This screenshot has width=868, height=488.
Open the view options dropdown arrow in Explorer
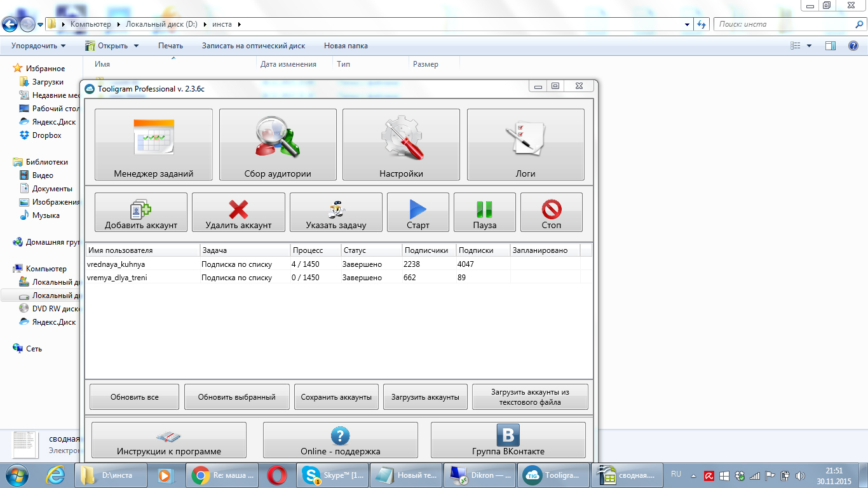(x=809, y=46)
